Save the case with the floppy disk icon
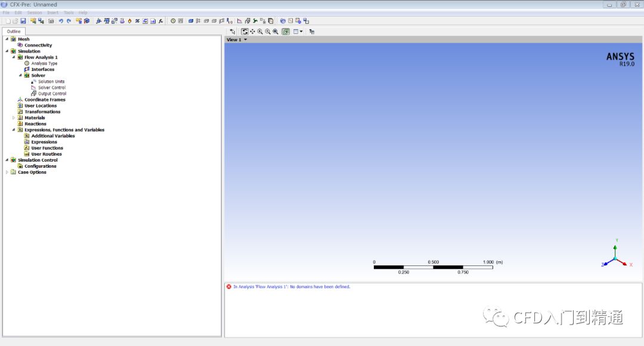This screenshot has width=644, height=346. [x=23, y=21]
